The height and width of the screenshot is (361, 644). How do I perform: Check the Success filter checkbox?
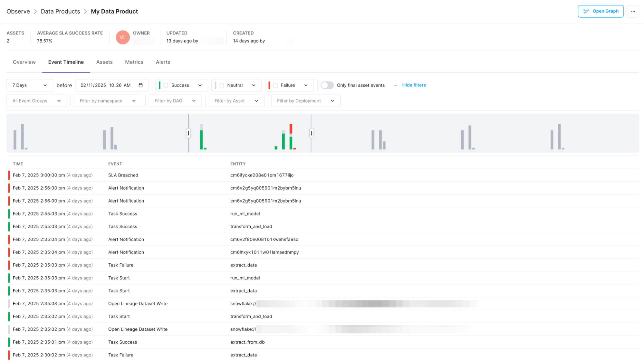(x=166, y=85)
